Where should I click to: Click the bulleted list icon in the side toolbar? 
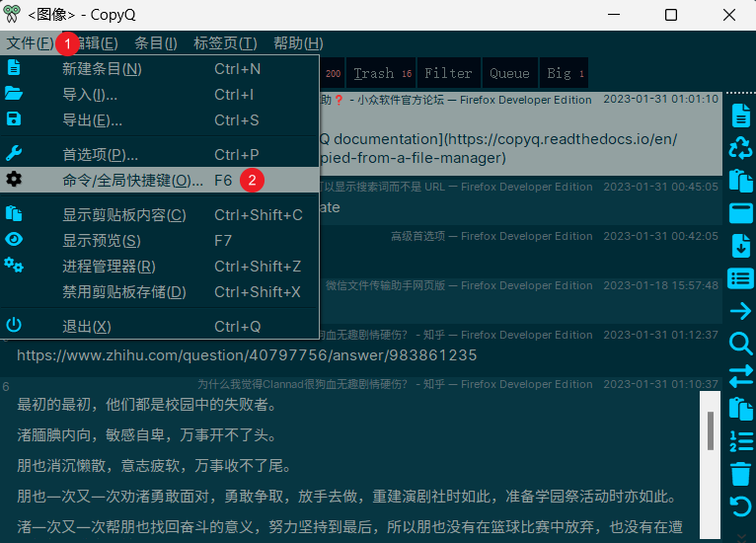point(740,278)
